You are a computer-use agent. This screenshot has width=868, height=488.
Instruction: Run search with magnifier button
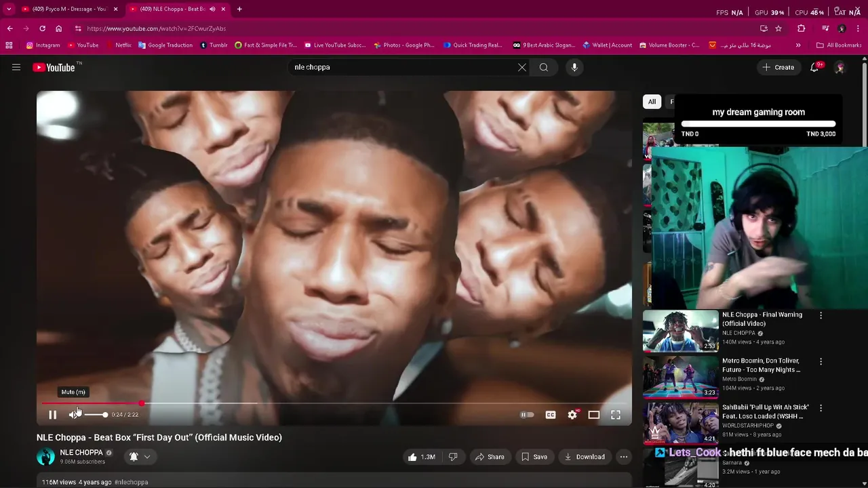[x=544, y=67]
